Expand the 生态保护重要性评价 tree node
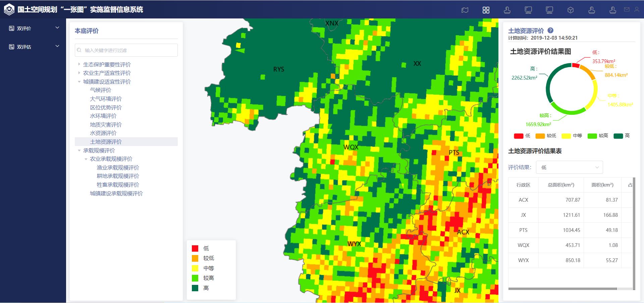 79,64
